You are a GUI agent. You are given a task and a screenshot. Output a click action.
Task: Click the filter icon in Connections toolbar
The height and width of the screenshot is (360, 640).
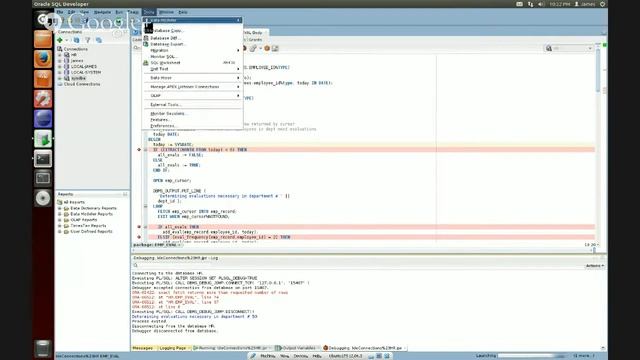click(87, 40)
